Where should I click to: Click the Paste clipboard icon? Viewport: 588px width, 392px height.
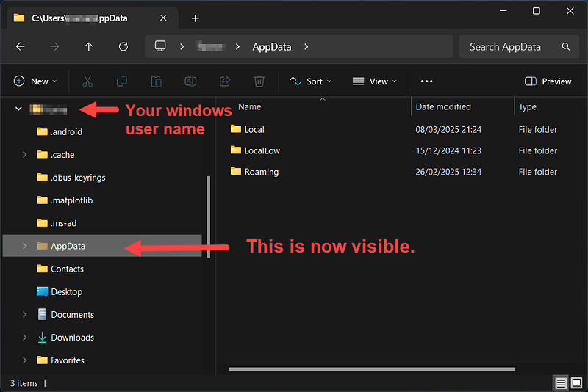point(156,81)
